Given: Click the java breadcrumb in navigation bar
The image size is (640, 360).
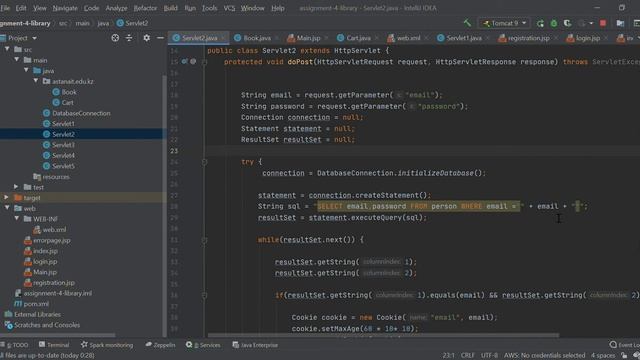Looking at the screenshot, I should click(x=103, y=23).
